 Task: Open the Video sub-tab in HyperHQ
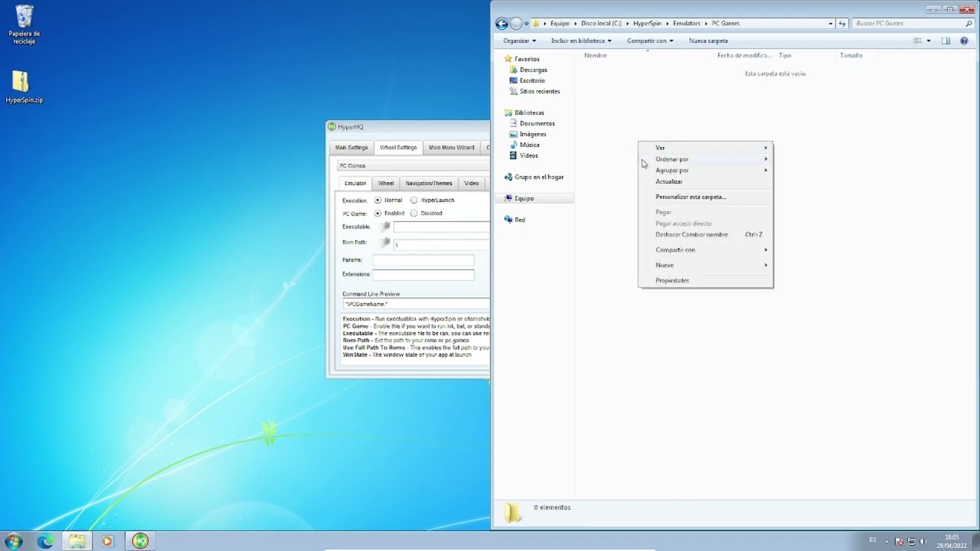472,183
